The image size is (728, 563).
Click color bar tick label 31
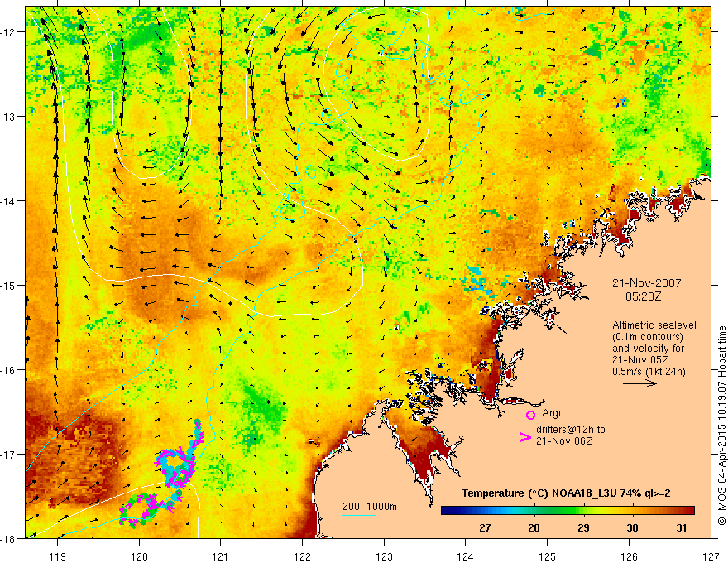pyautogui.click(x=681, y=527)
